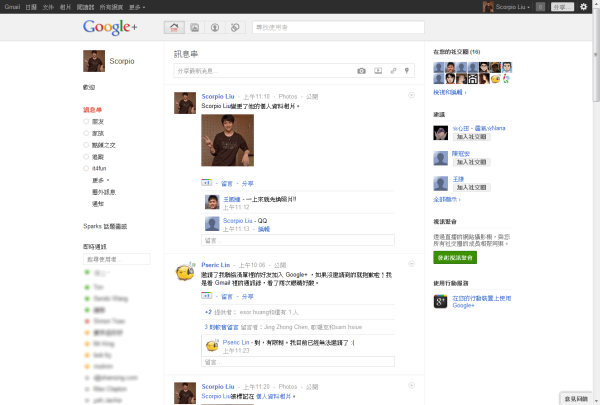
Task: Click the Google+ logo
Action: (110, 27)
